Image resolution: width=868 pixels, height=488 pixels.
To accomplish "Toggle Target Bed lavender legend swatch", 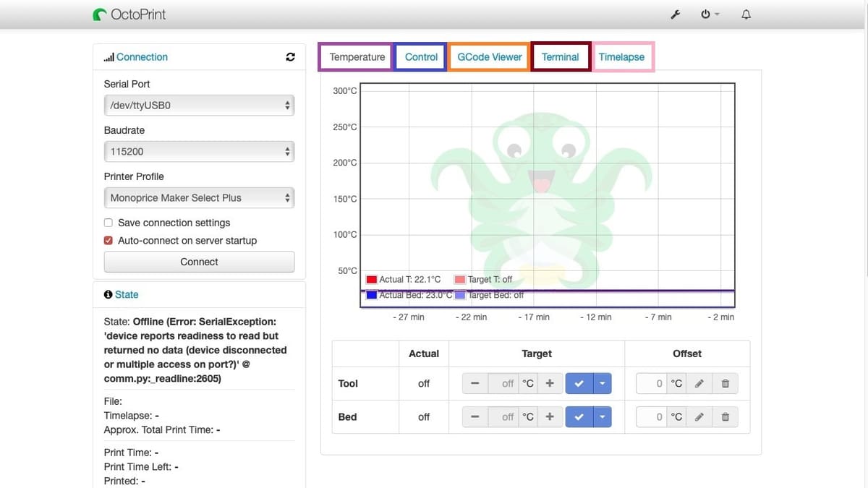I will (x=460, y=296).
